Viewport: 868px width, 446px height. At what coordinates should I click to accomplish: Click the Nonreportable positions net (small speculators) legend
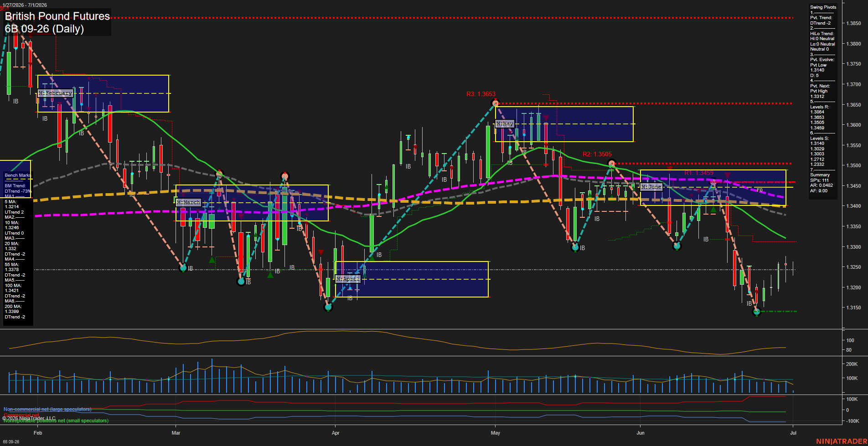56,421
